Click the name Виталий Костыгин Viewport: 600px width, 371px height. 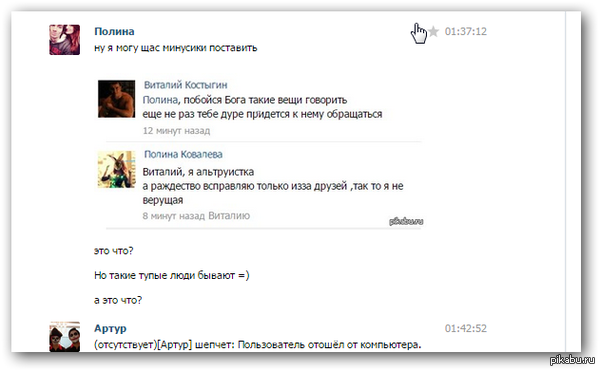186,85
